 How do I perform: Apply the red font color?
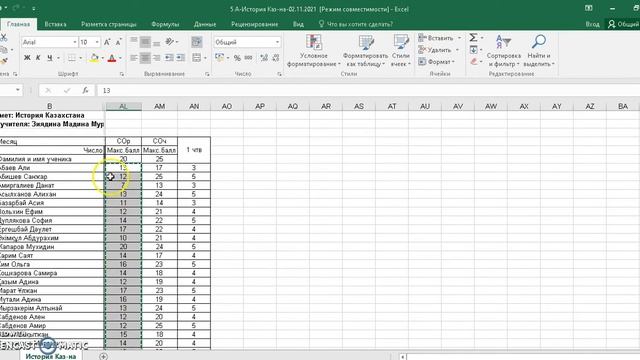[112, 58]
